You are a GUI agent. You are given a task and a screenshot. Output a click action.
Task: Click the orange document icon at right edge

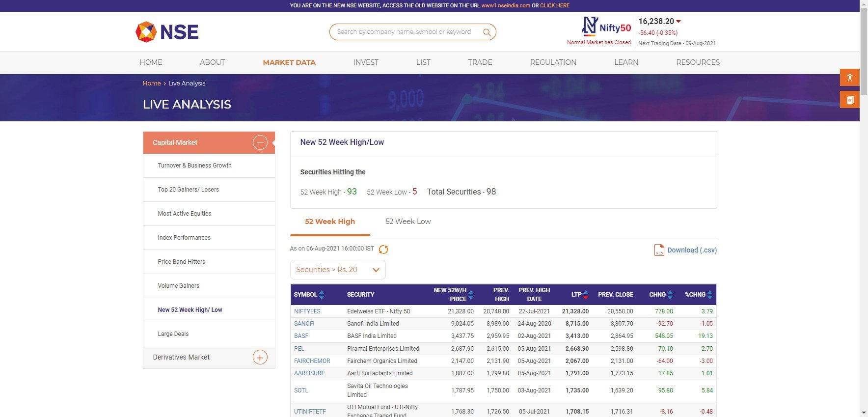[x=850, y=100]
